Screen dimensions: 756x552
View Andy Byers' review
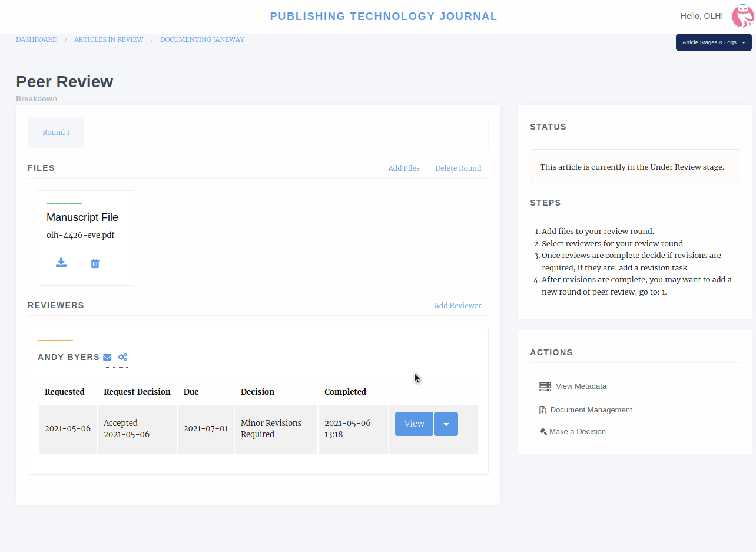click(414, 424)
